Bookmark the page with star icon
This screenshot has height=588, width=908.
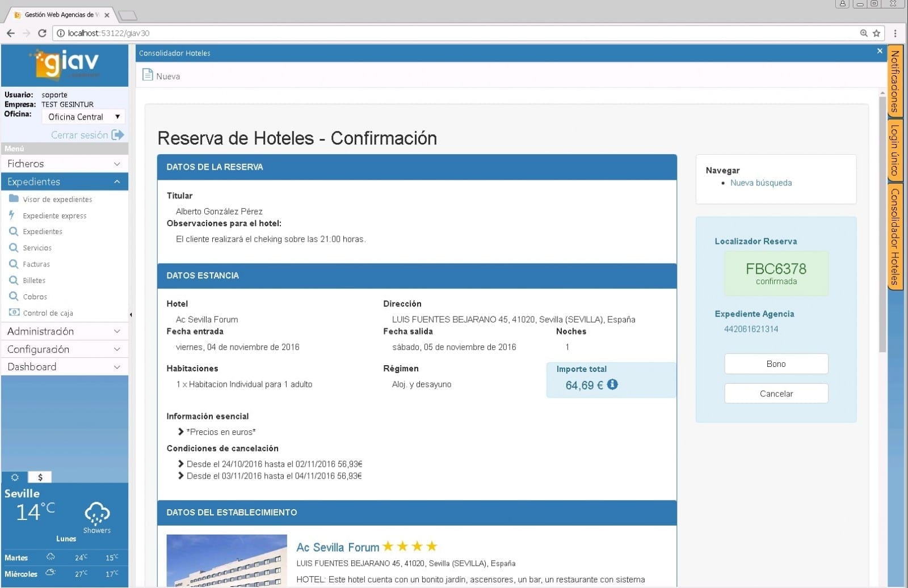click(876, 33)
